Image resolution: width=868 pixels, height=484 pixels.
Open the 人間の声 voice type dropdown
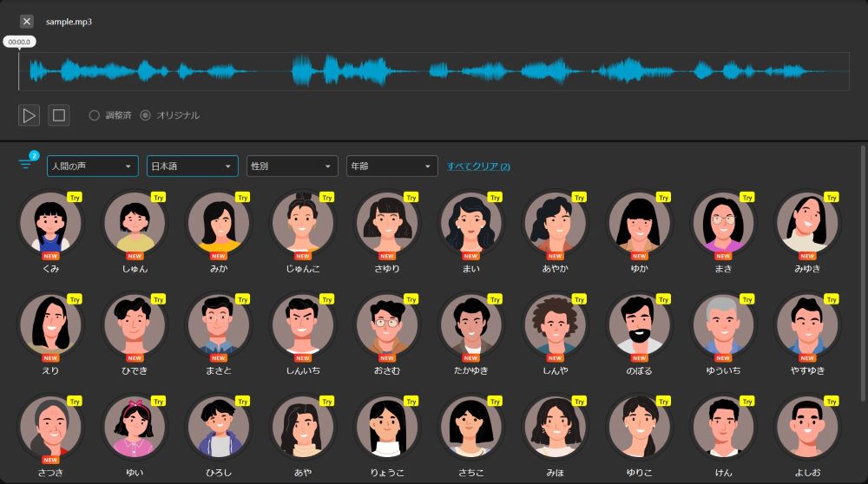click(93, 166)
